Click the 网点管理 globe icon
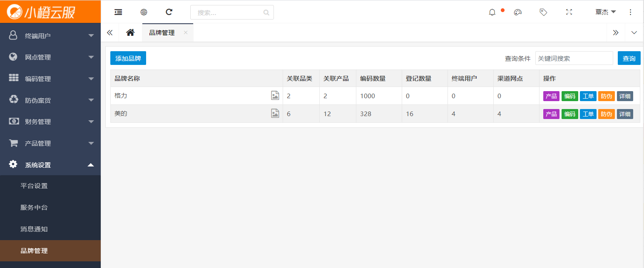Viewport: 644px width, 268px height. coord(13,57)
